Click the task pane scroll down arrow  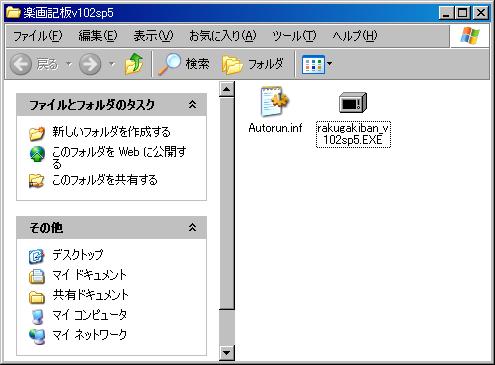(227, 353)
